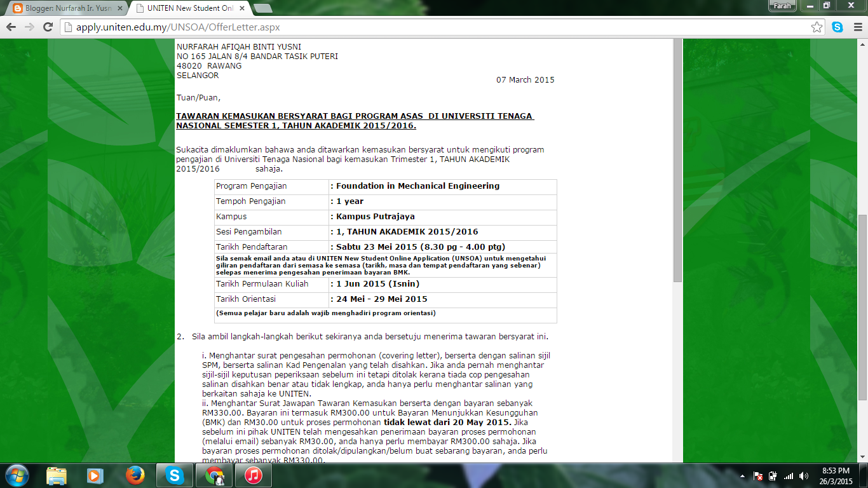This screenshot has width=868, height=488.
Task: Click the inner letter frame scrollbar
Action: point(677,160)
